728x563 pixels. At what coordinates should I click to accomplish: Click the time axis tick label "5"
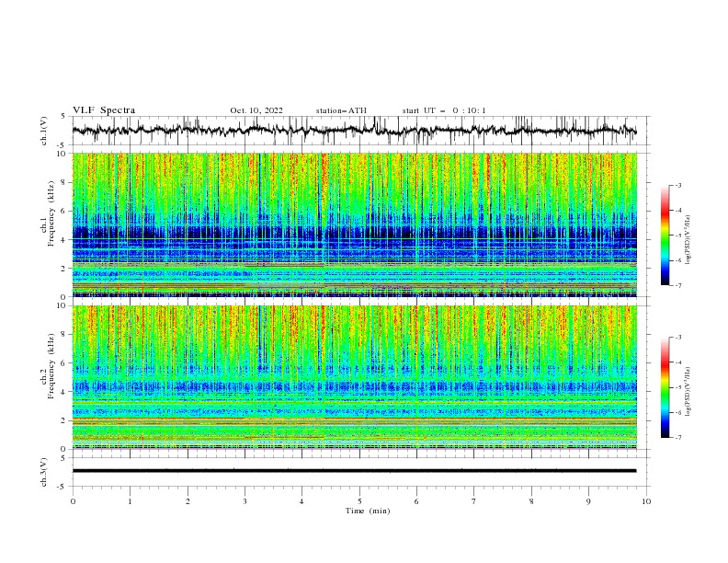(359, 501)
